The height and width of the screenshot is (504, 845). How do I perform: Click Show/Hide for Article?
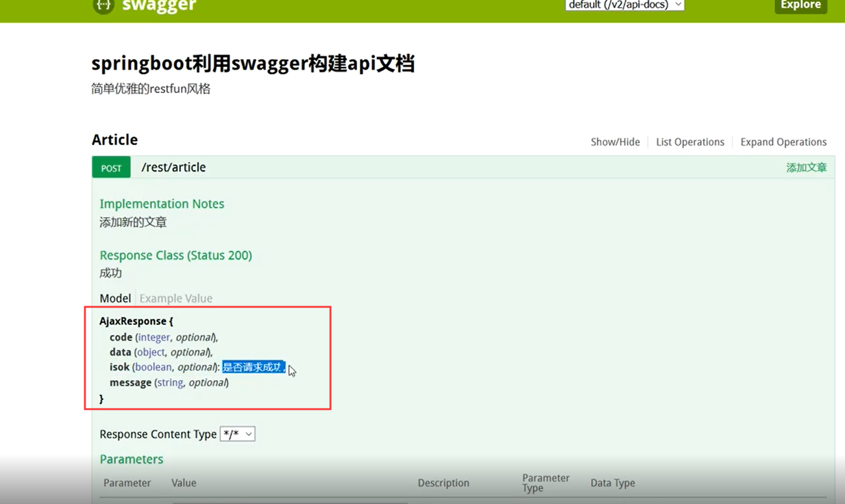tap(615, 142)
